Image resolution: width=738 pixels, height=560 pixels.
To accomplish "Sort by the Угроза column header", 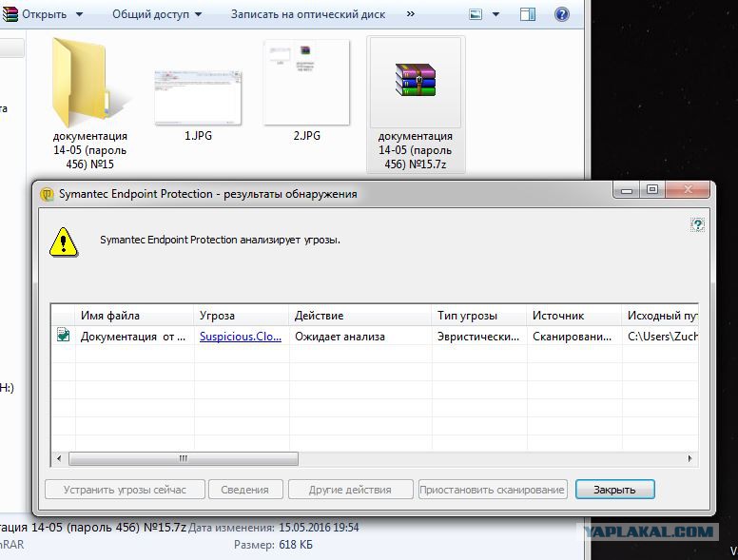I will (x=241, y=316).
